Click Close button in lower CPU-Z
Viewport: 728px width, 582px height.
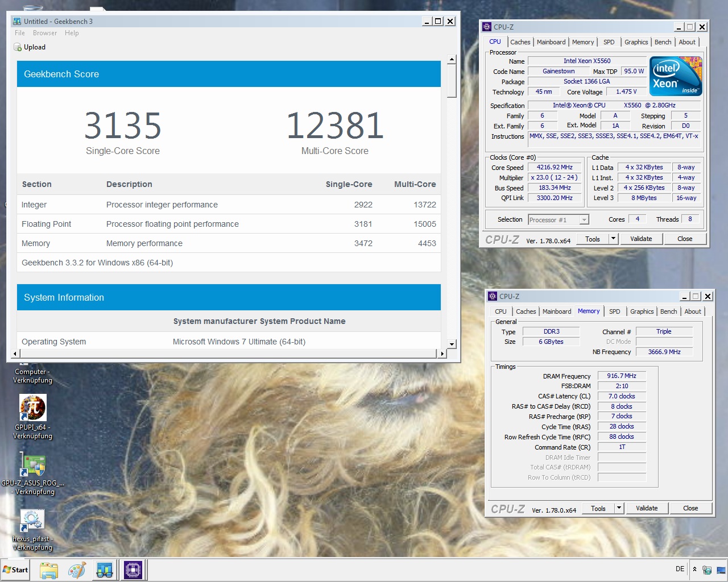[690, 508]
